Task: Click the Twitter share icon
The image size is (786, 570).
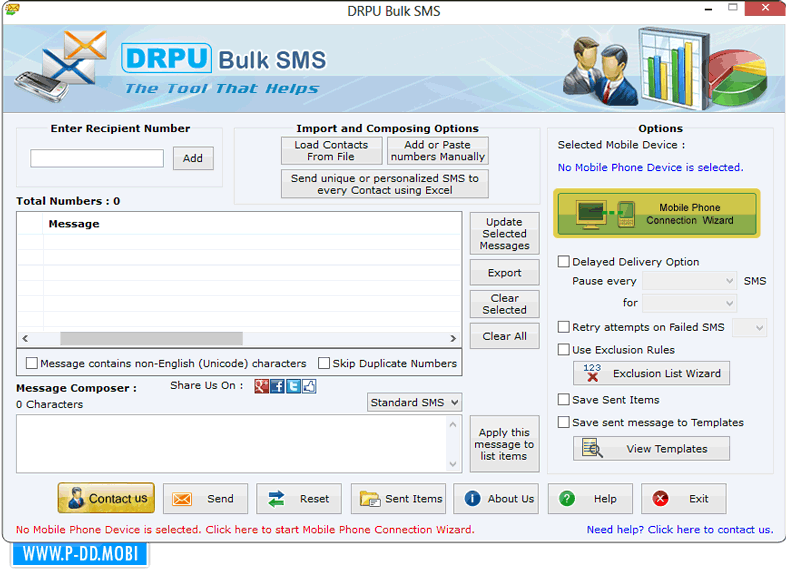Action: (x=293, y=386)
